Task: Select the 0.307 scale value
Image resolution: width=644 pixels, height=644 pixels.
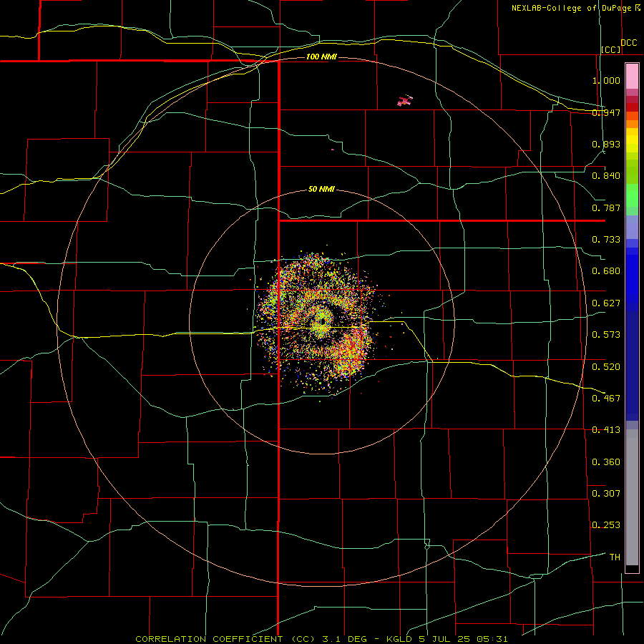Action: click(606, 494)
